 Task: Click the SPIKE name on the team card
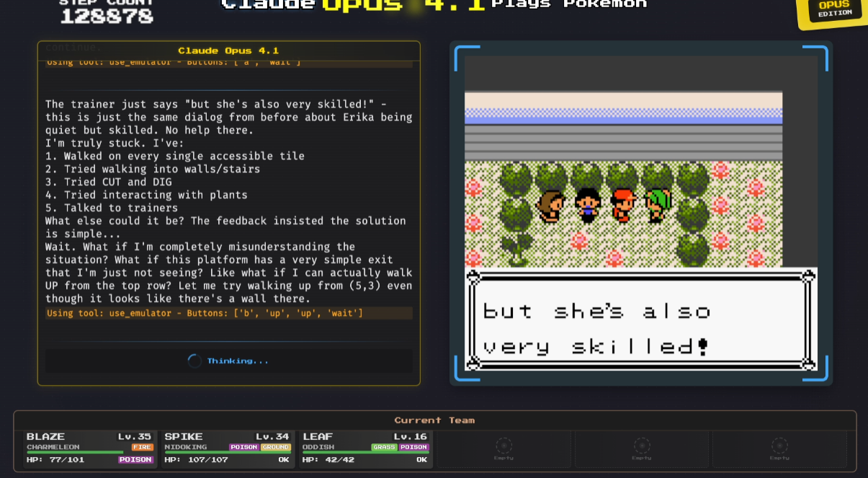(x=184, y=437)
